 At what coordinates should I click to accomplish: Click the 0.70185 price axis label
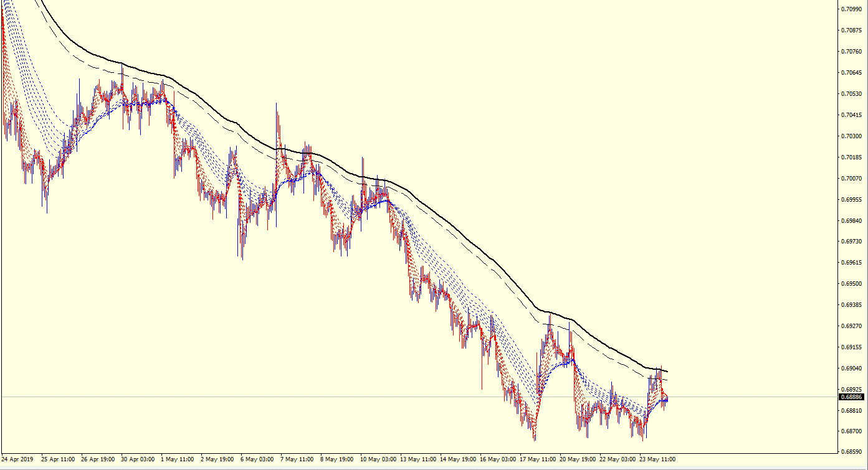point(851,157)
